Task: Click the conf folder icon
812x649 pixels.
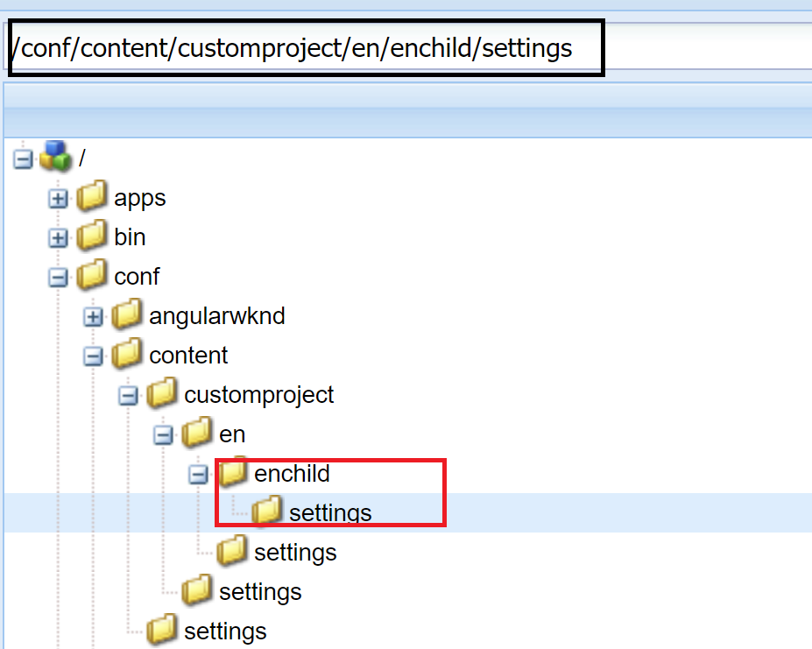Action: tap(91, 277)
